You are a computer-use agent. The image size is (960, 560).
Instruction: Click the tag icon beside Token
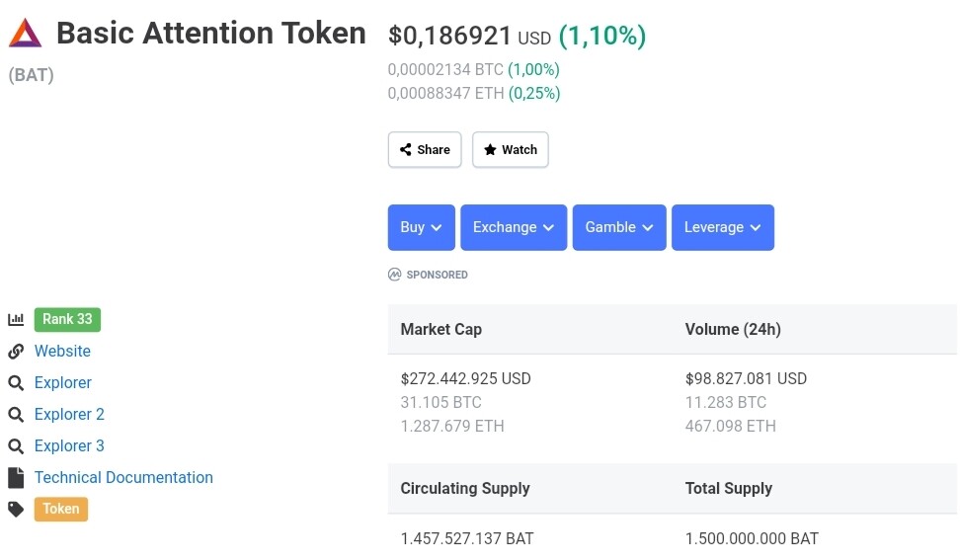[16, 510]
